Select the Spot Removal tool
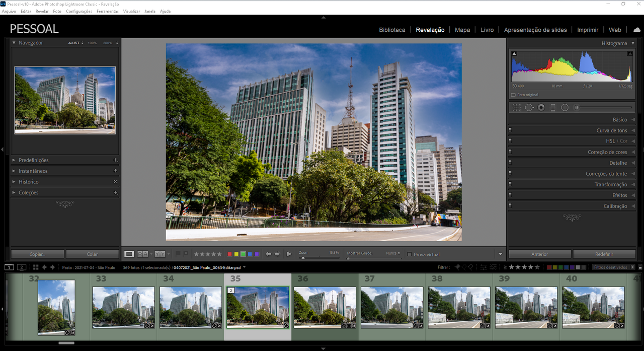The image size is (644, 351). point(529,107)
